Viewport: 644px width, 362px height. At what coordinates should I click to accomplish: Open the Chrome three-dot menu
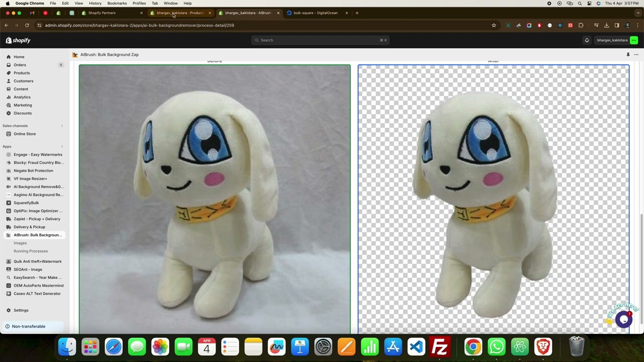tap(638, 25)
